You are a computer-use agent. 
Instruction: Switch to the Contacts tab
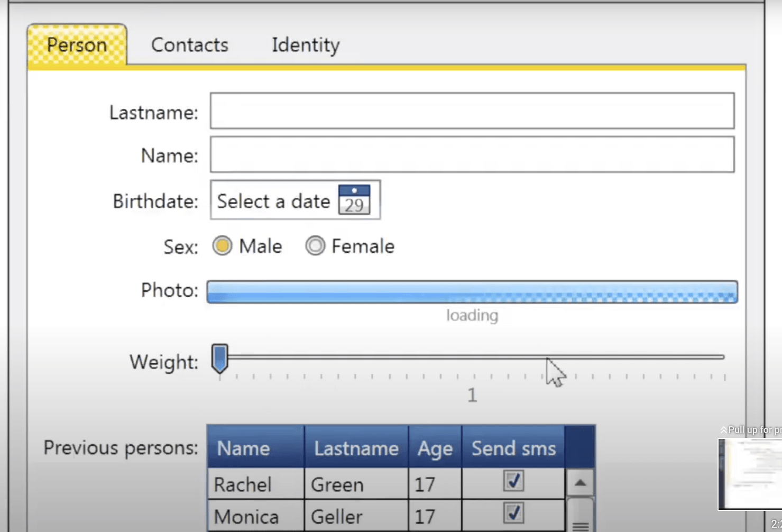coord(189,45)
